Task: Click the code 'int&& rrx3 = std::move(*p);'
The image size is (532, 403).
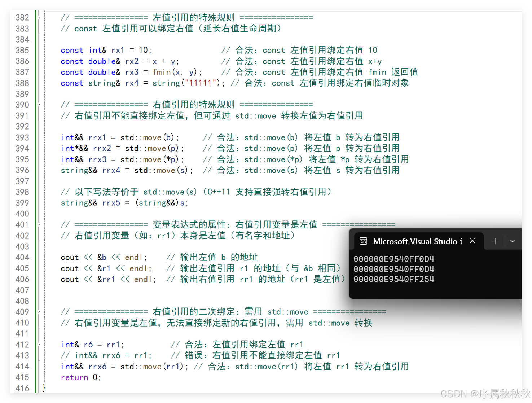Action: pyautogui.click(x=122, y=159)
